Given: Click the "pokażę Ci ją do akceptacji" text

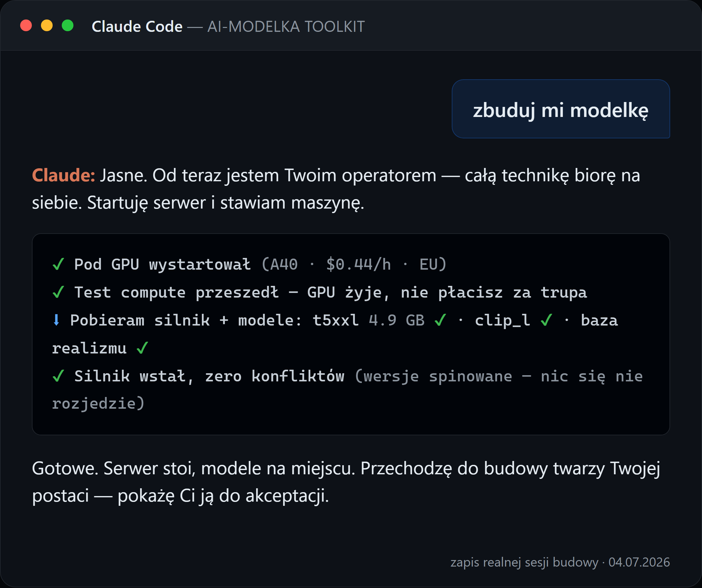Looking at the screenshot, I should [x=223, y=495].
